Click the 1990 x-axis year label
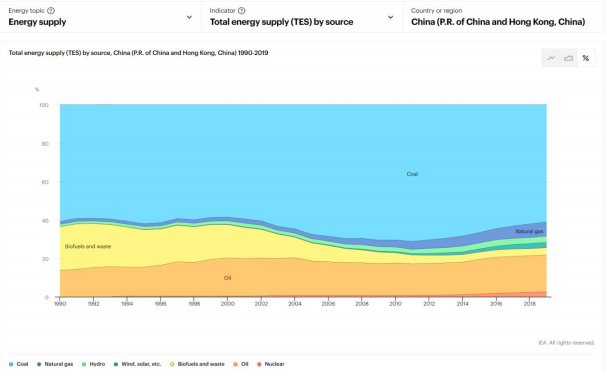Screen dimensions: 607x377 coord(60,304)
